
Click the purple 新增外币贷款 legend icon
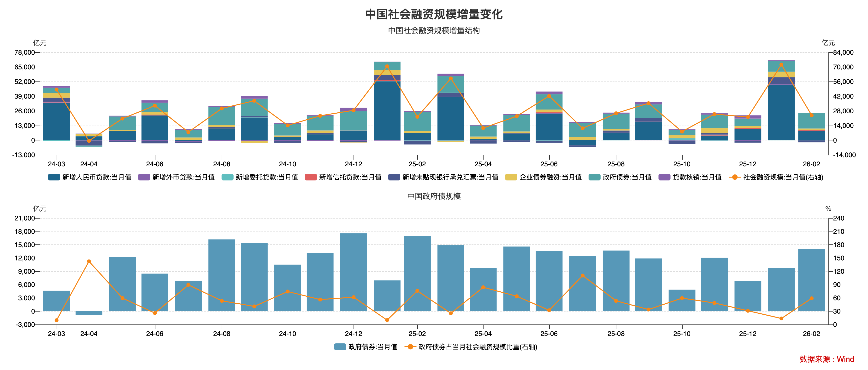click(x=144, y=177)
